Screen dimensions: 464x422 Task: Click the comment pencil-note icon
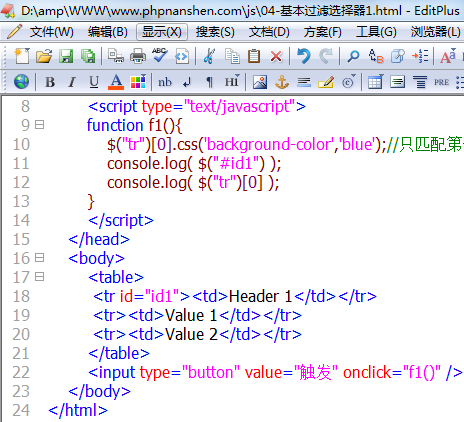pyautogui.click(x=326, y=82)
